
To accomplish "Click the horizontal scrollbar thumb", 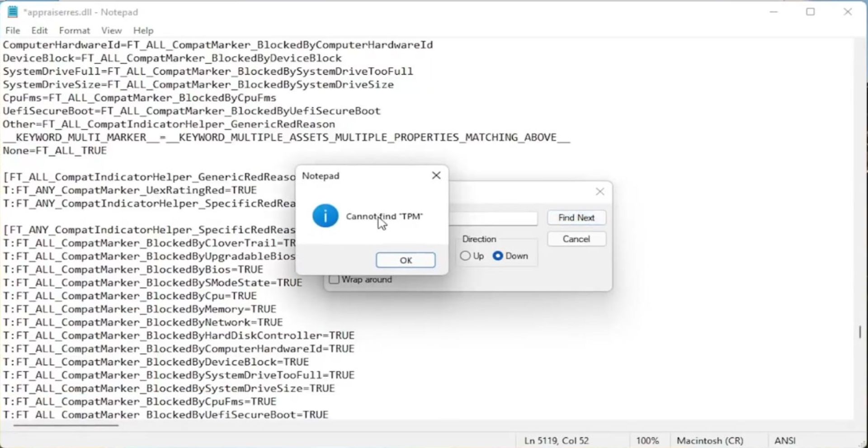I will (66, 425).
